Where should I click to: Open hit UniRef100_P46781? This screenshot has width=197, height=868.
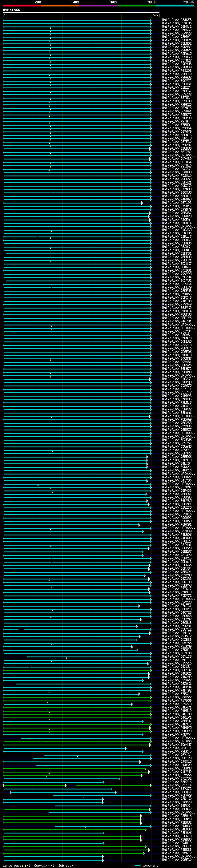(177, 321)
